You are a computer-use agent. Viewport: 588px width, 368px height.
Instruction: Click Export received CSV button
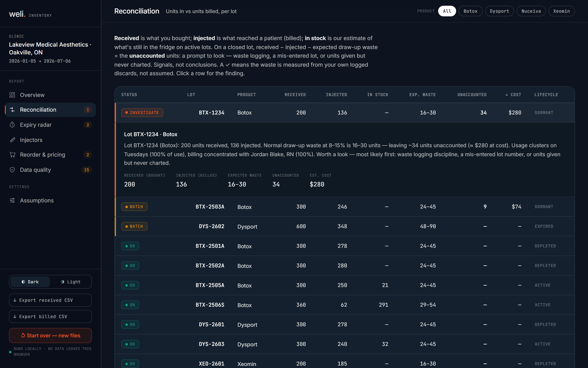[50, 300]
